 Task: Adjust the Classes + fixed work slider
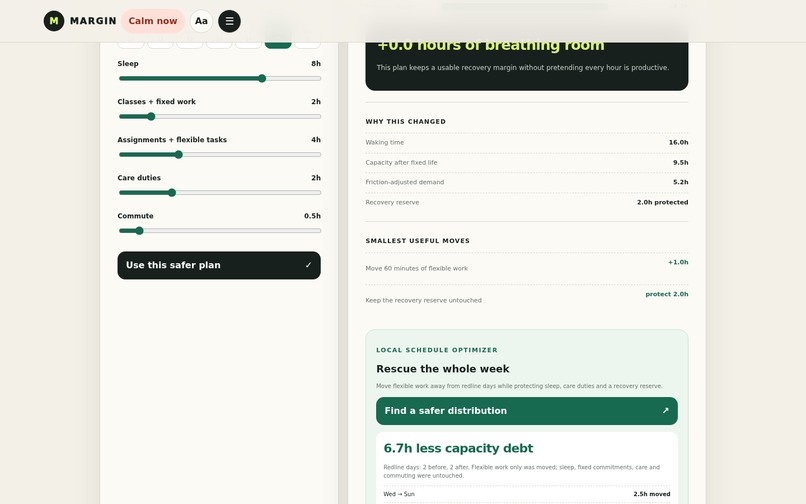coord(219,116)
